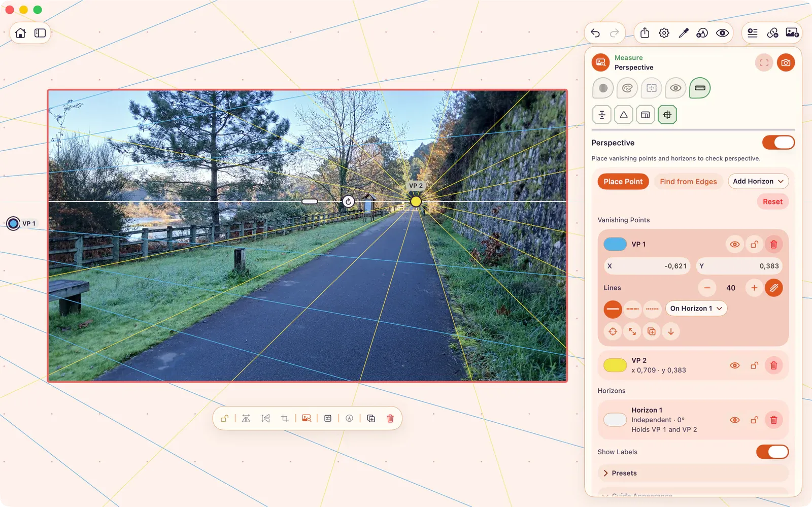Select the solid line style

coord(613,309)
